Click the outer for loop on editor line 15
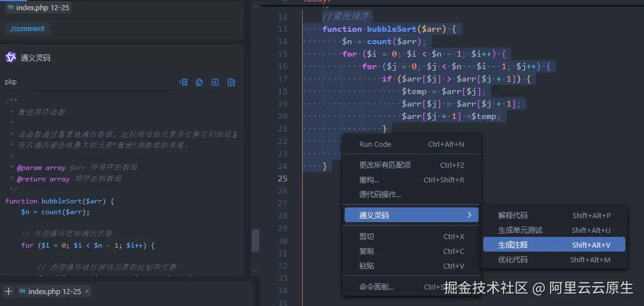The image size is (644, 306). point(424,54)
